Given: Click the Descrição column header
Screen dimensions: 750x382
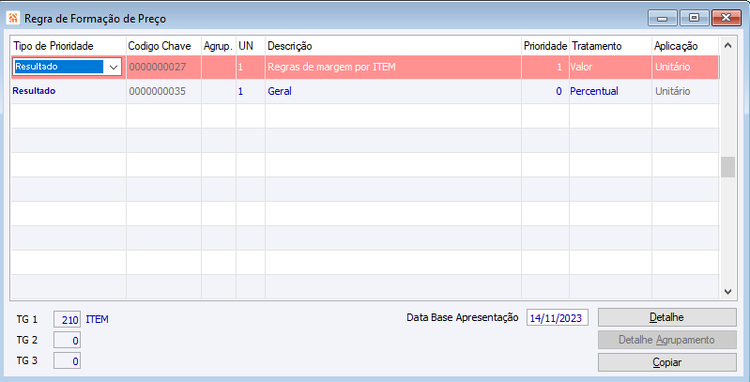Looking at the screenshot, I should point(393,46).
